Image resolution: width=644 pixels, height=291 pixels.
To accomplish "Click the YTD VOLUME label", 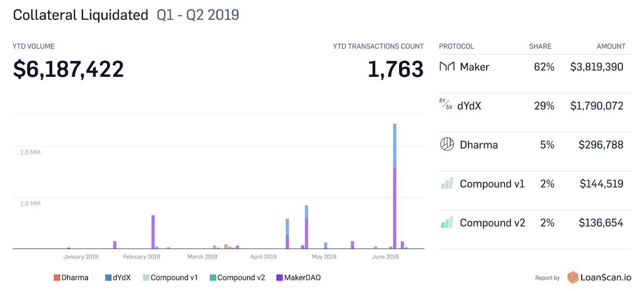I will click(34, 46).
